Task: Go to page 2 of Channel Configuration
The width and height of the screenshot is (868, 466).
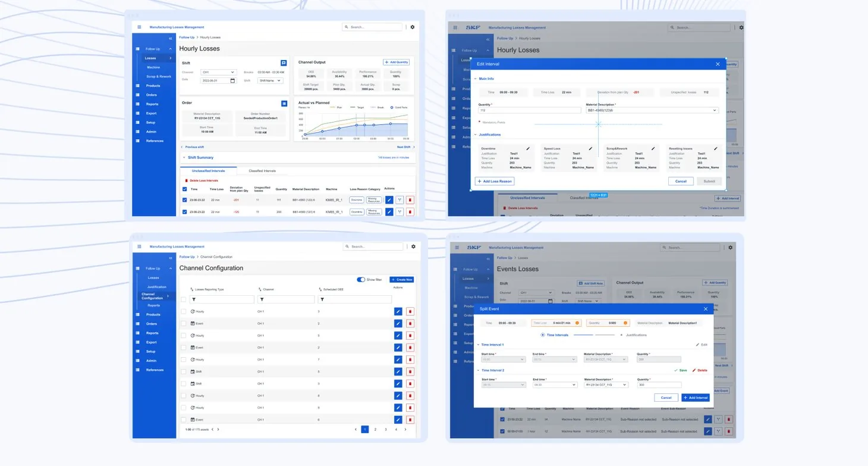Action: [375, 429]
